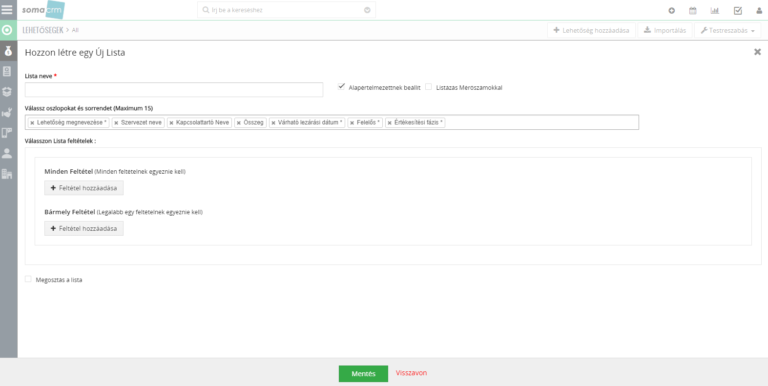Click Lehetőség hozzáadása button
Screen dimensions: 768x386
pyautogui.click(x=591, y=30)
